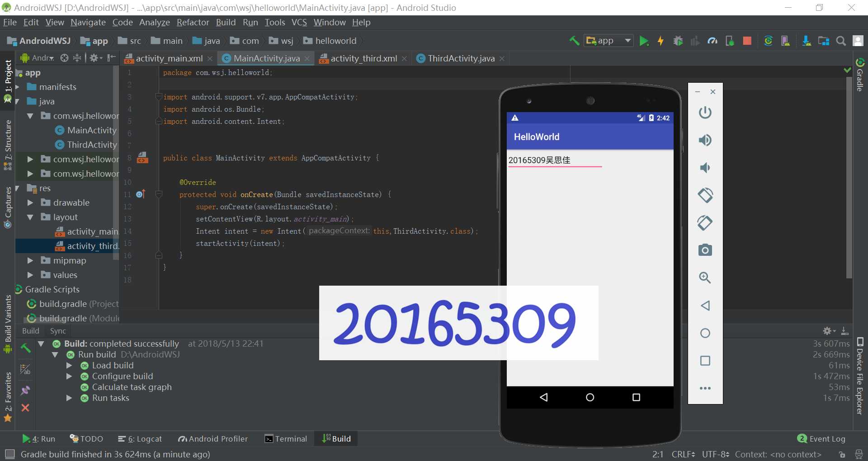Viewport: 868px width, 461px height.
Task: Stop the running app with the red square
Action: tap(747, 41)
